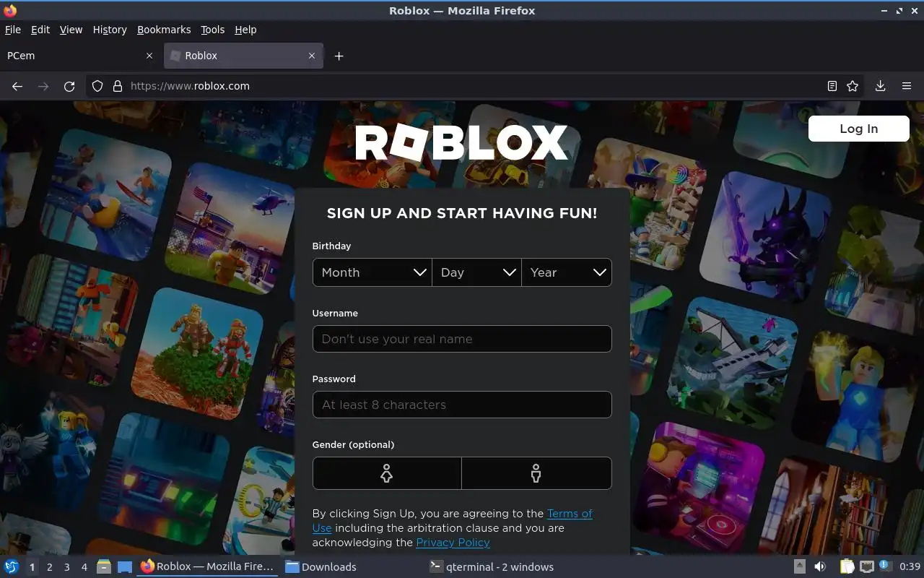Close the Roblox tab

312,56
